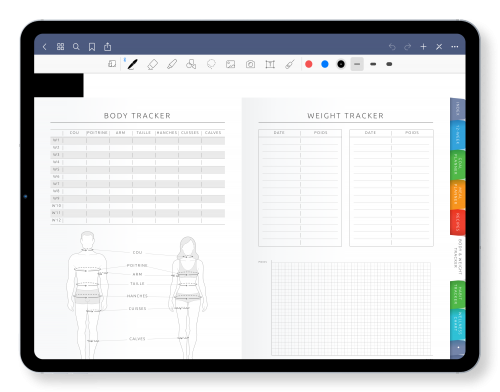Pick the black pen color
Screen dimensions: 500x392
[341, 64]
